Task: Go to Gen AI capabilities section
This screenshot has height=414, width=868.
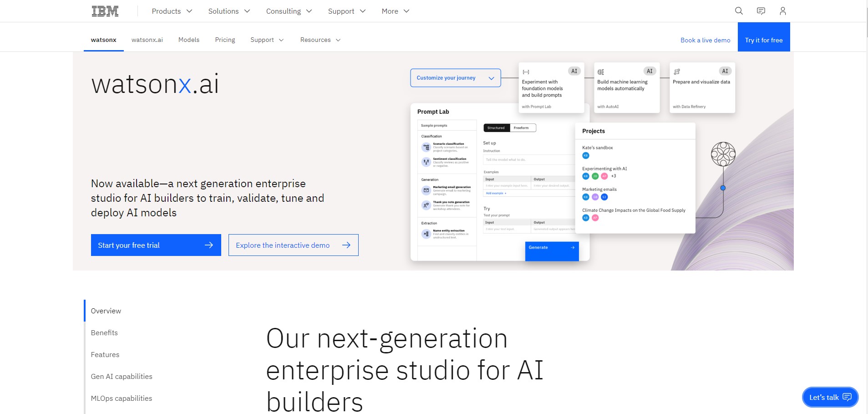Action: click(122, 376)
